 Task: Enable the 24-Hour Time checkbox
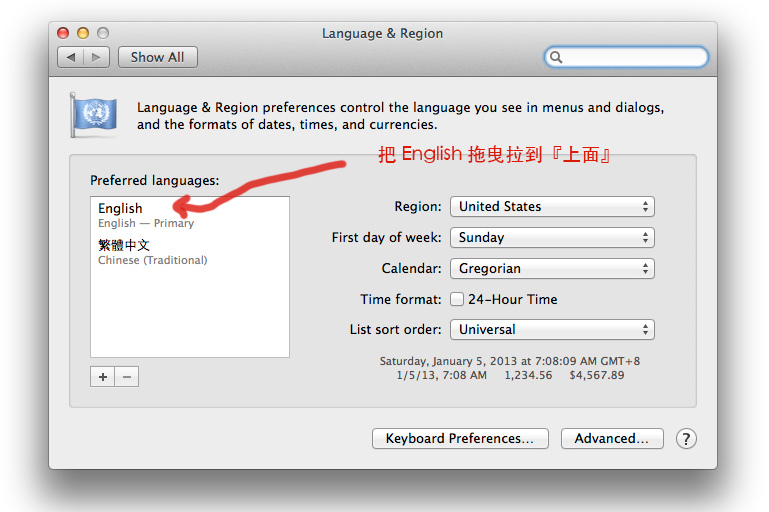coord(457,299)
